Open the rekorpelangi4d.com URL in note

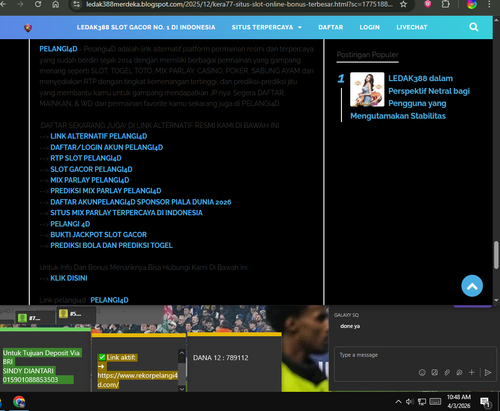pos(138,380)
